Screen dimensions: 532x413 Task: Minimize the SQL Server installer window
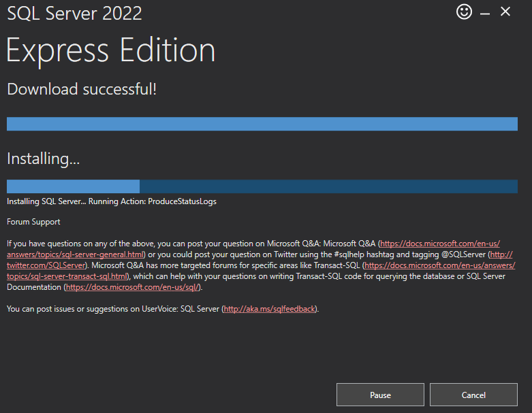(484, 13)
